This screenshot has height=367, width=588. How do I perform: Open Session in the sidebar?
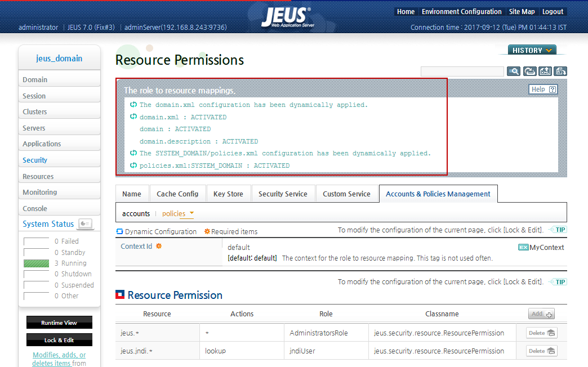coord(59,96)
